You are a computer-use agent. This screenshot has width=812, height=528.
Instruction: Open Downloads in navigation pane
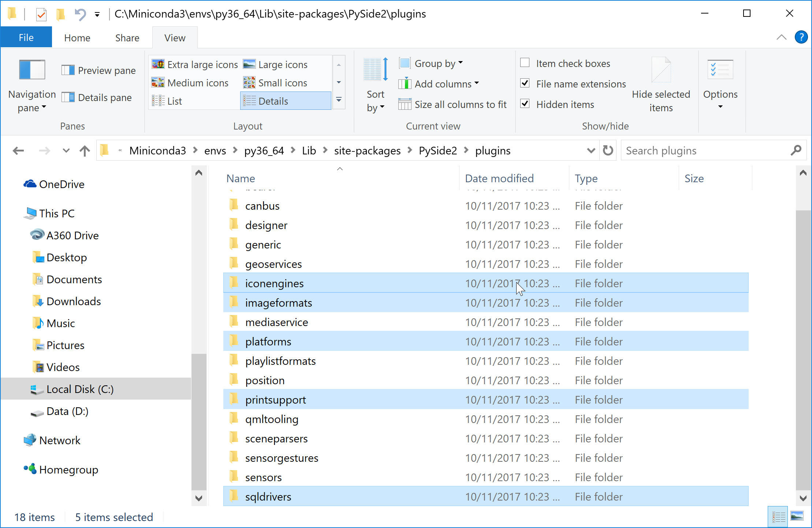[66, 302]
